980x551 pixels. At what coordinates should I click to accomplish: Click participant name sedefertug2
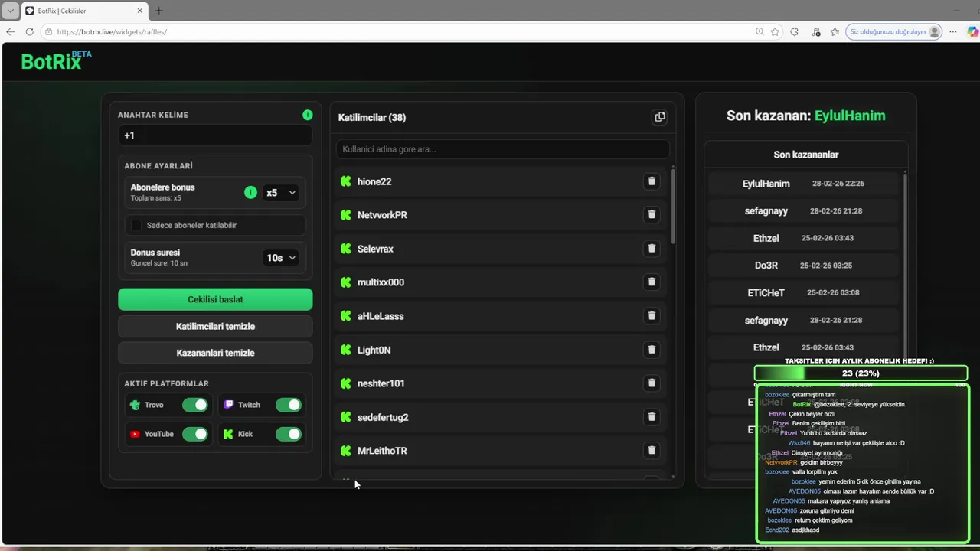point(383,417)
